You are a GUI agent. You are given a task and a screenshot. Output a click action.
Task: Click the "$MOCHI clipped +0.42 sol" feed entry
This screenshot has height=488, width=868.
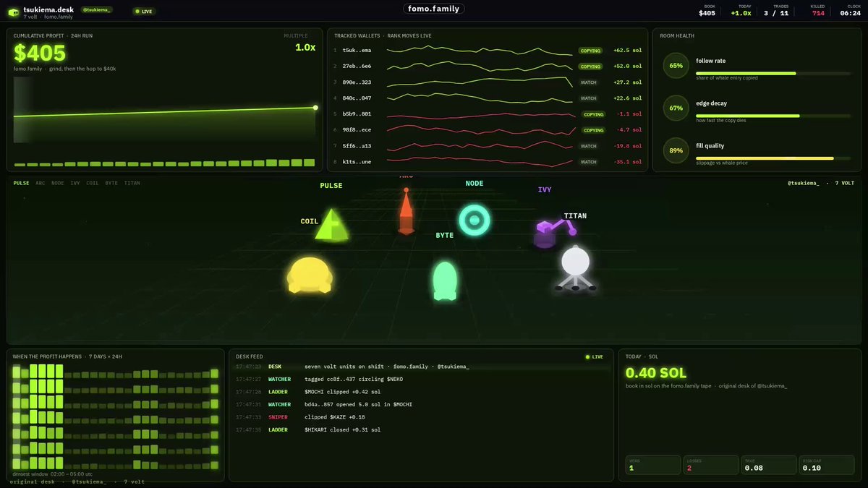coord(421,392)
